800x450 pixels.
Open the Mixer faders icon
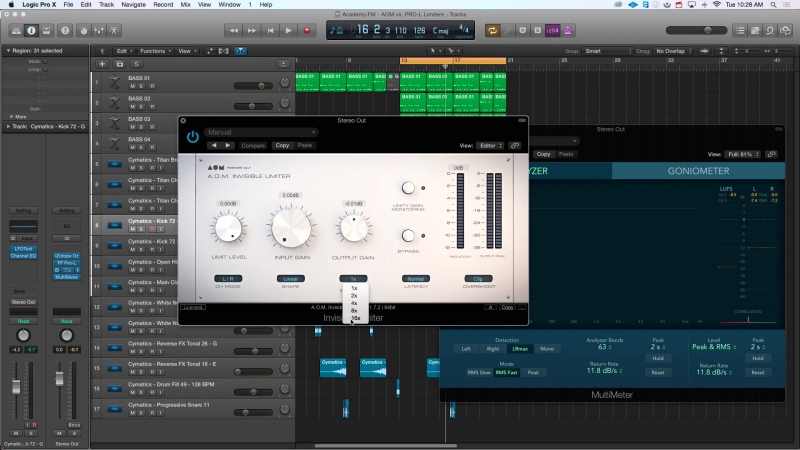click(x=99, y=31)
